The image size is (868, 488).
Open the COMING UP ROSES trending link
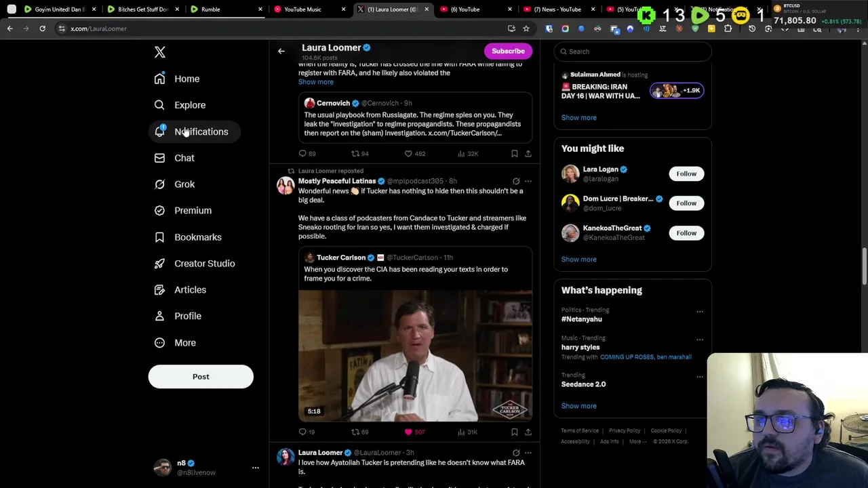point(627,357)
